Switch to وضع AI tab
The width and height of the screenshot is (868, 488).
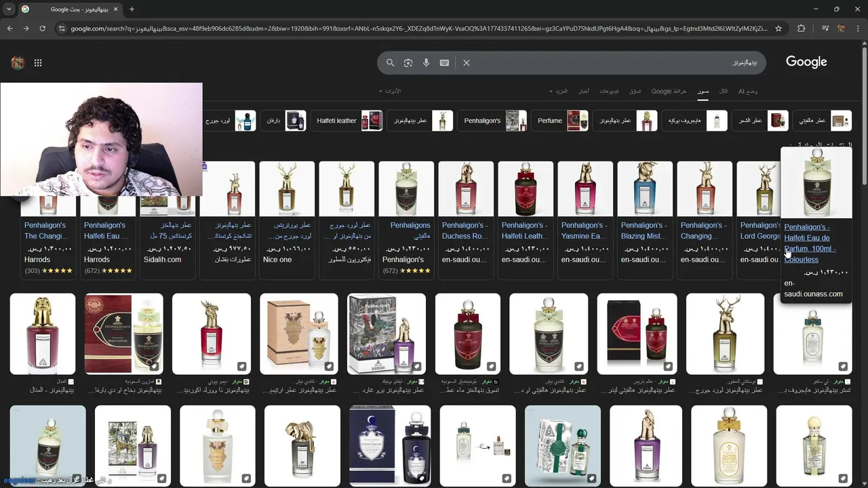(x=748, y=91)
